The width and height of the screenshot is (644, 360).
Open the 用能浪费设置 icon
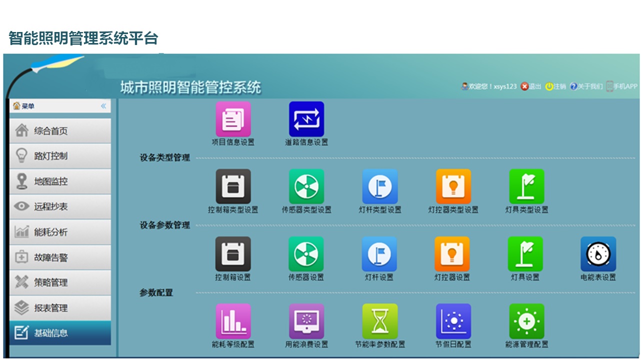click(306, 321)
